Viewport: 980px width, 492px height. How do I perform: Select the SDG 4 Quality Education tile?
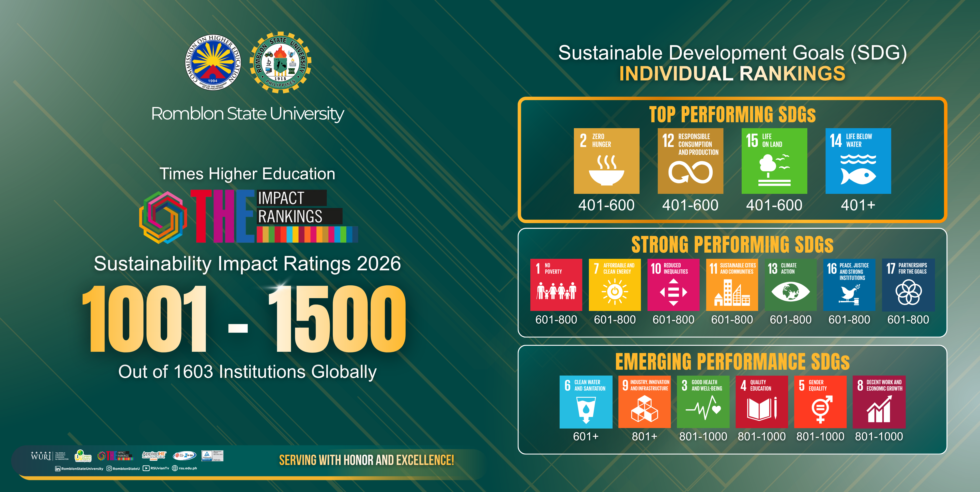[762, 402]
